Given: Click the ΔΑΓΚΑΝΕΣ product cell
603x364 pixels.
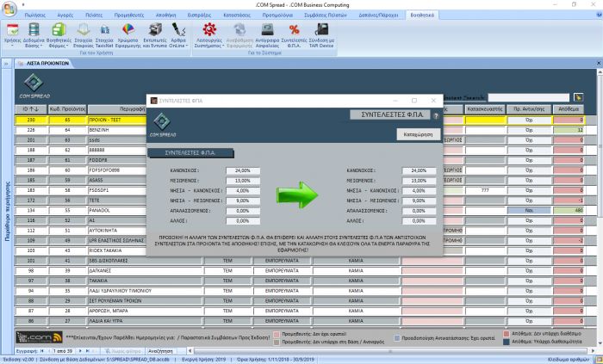Looking at the screenshot, I should [x=145, y=271].
